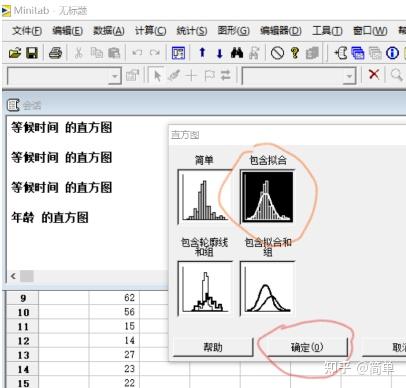Click the Open Project folder icon
The width and height of the screenshot is (406, 388).
pos(15,53)
